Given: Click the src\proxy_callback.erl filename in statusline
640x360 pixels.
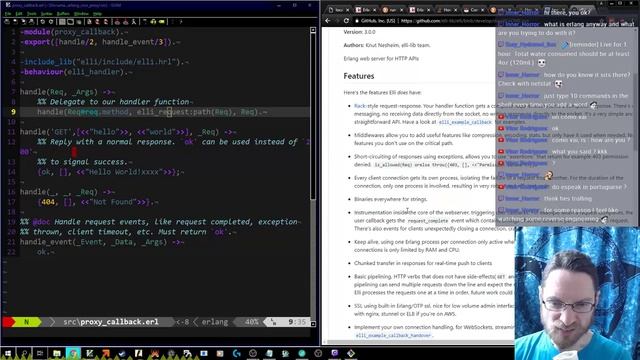Looking at the screenshot, I should pyautogui.click(x=111, y=322).
